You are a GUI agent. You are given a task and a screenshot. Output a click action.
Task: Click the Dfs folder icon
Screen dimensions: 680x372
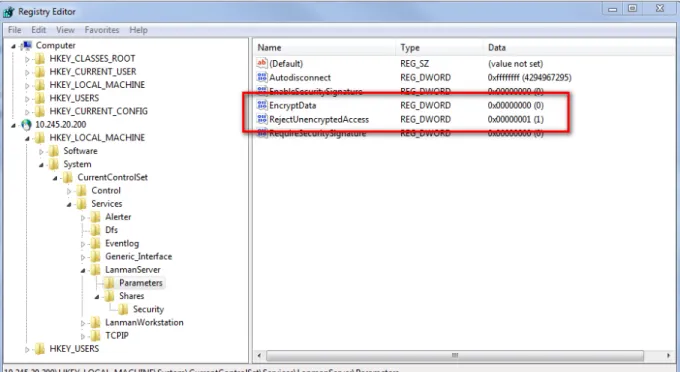point(95,230)
